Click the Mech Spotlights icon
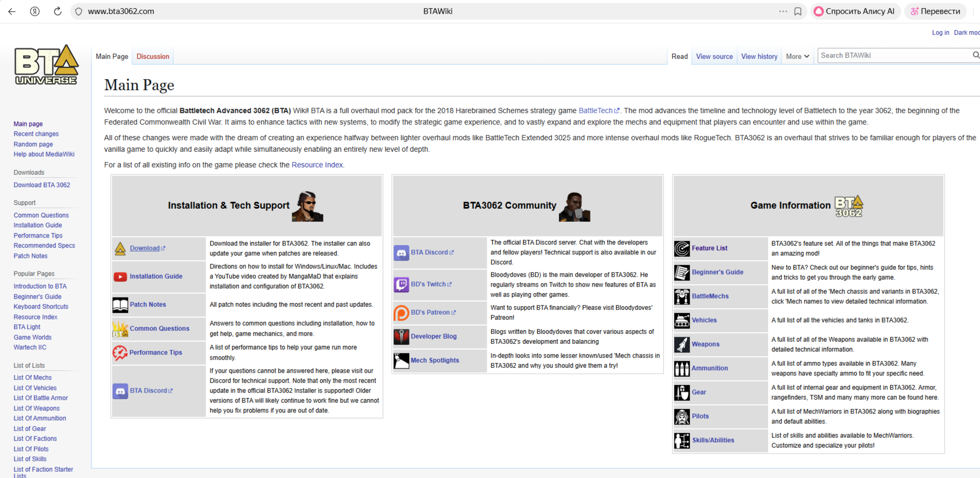This screenshot has width=980, height=478. coord(402,361)
